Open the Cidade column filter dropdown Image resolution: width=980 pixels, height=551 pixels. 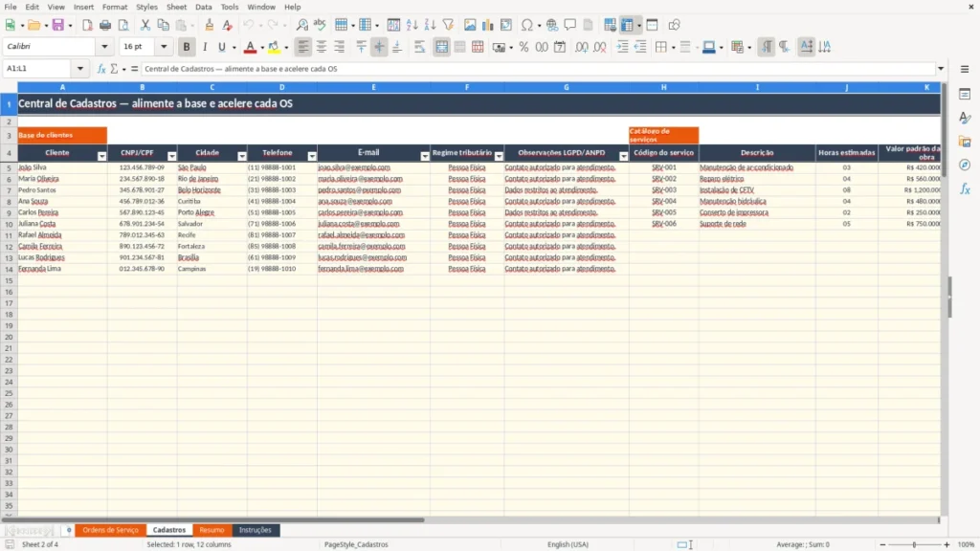click(x=242, y=156)
